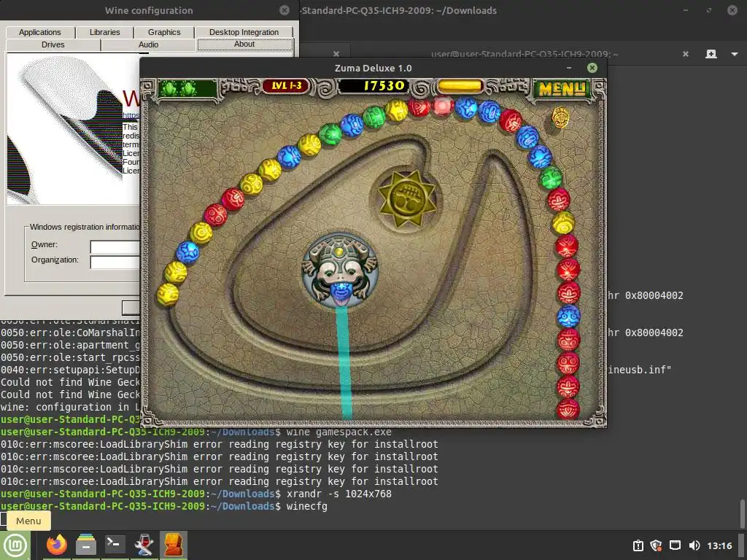Open the network tray icon
Image resolution: width=747 pixels, height=560 pixels.
[675, 545]
